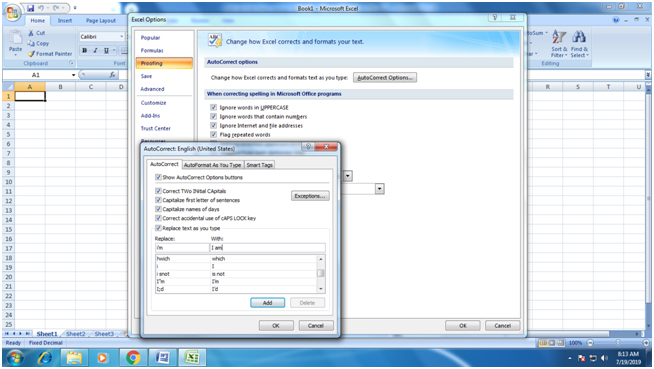
Task: Click the Add button
Action: coord(267,303)
